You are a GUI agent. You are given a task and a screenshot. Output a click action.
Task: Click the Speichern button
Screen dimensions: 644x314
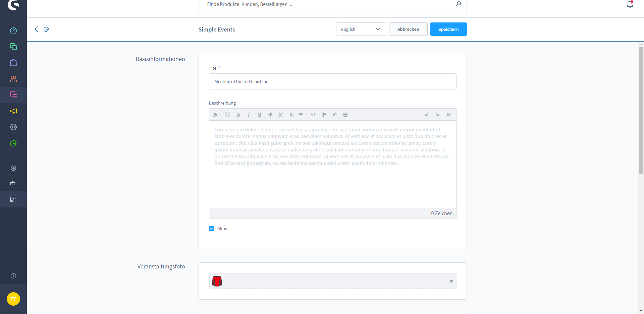[448, 29]
